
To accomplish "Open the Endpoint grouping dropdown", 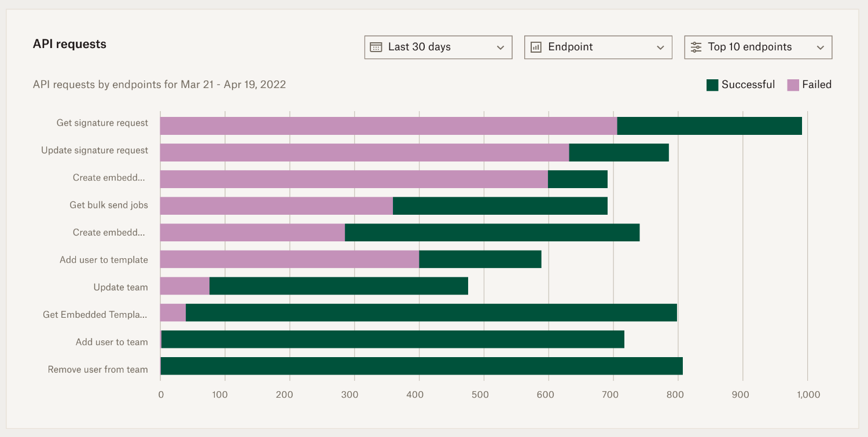I will point(598,47).
